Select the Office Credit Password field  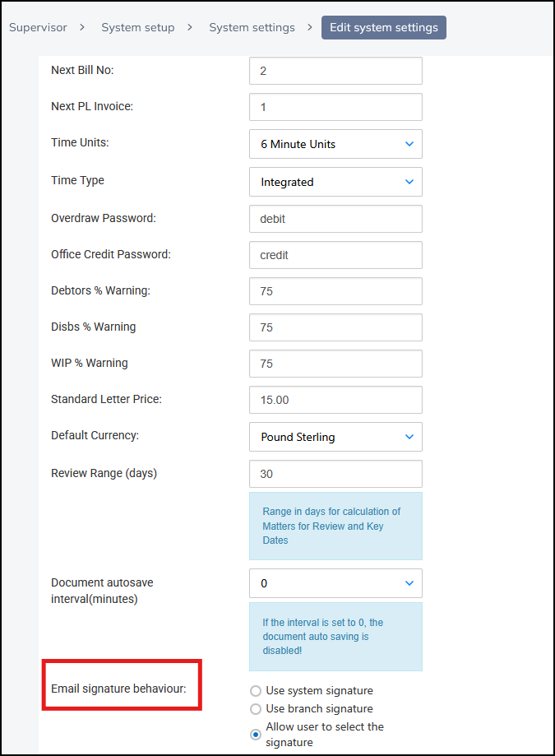pos(335,255)
